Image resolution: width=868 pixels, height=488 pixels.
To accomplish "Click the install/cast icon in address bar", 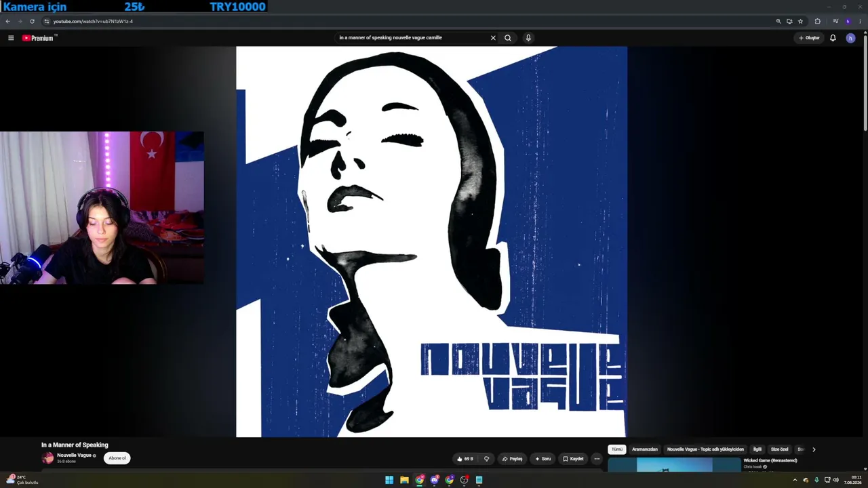I will pyautogui.click(x=789, y=21).
